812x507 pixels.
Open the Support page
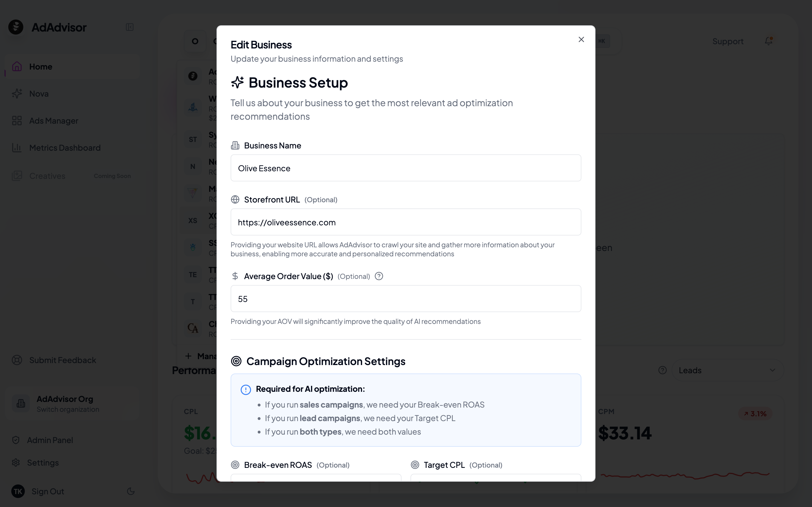pyautogui.click(x=728, y=41)
